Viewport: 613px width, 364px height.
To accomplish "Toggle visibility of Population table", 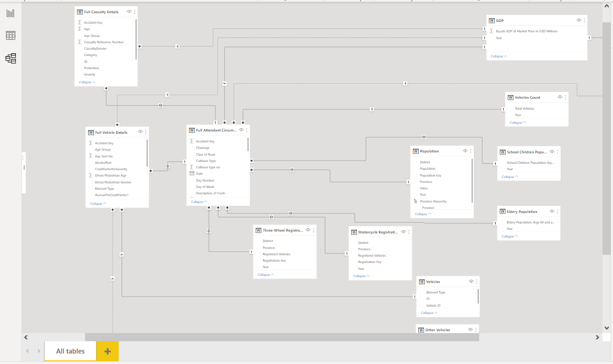I will click(465, 151).
